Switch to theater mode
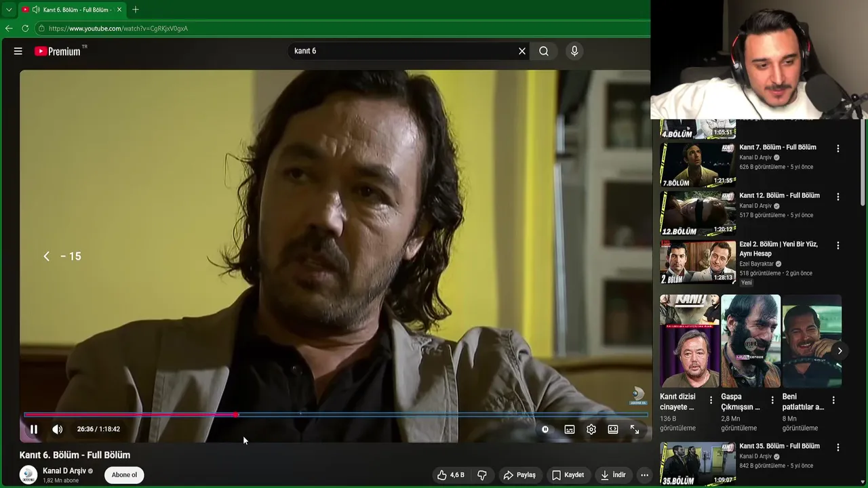The height and width of the screenshot is (488, 868). click(613, 429)
